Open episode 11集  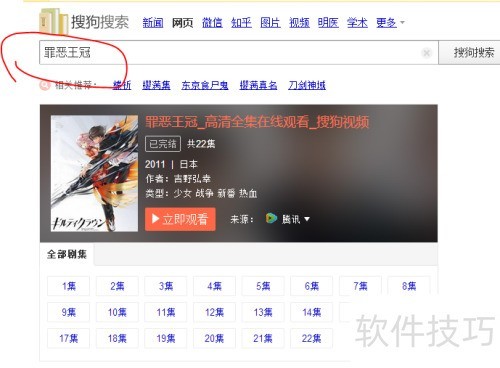pos(166,312)
